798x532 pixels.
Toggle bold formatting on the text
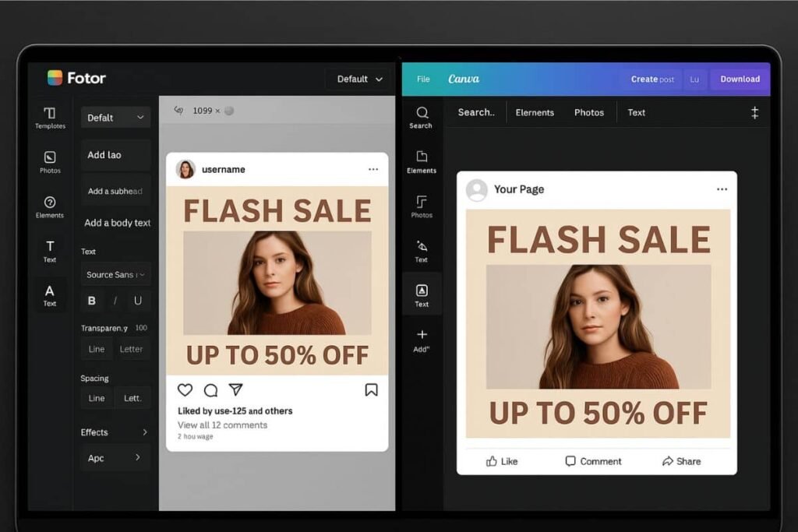91,301
